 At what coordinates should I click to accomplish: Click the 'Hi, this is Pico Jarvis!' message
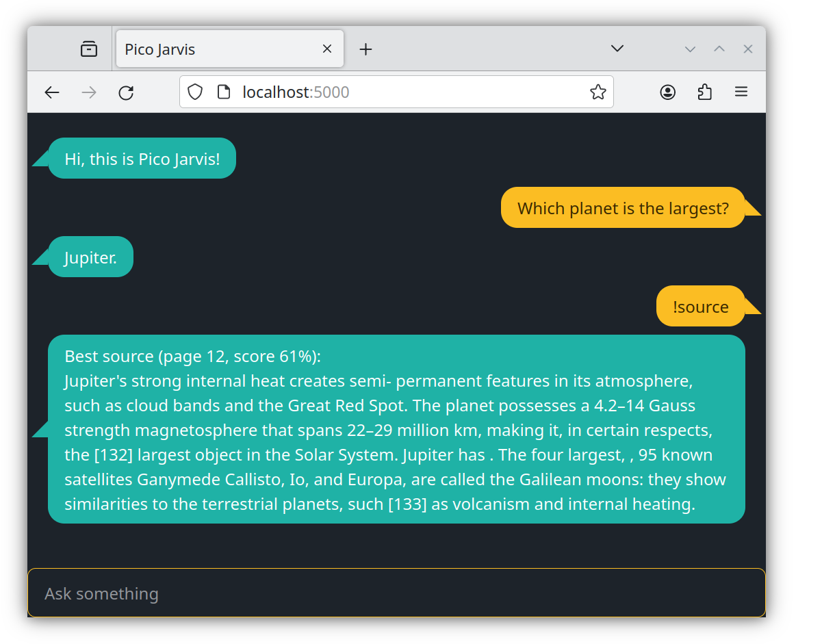(x=142, y=159)
